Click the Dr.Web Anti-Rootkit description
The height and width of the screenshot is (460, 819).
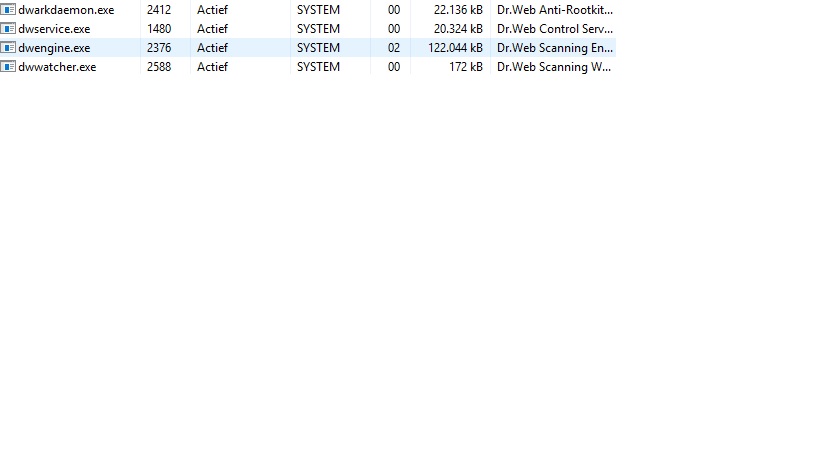tap(554, 10)
